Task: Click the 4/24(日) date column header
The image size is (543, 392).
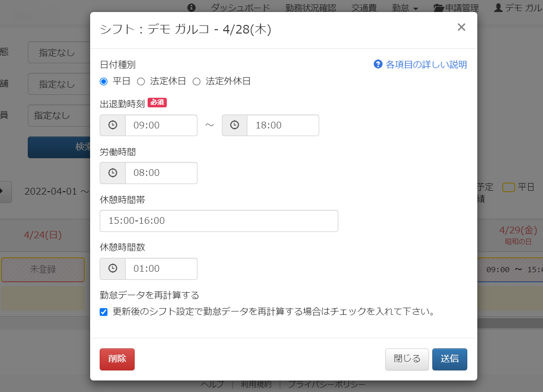Action: coord(43,235)
